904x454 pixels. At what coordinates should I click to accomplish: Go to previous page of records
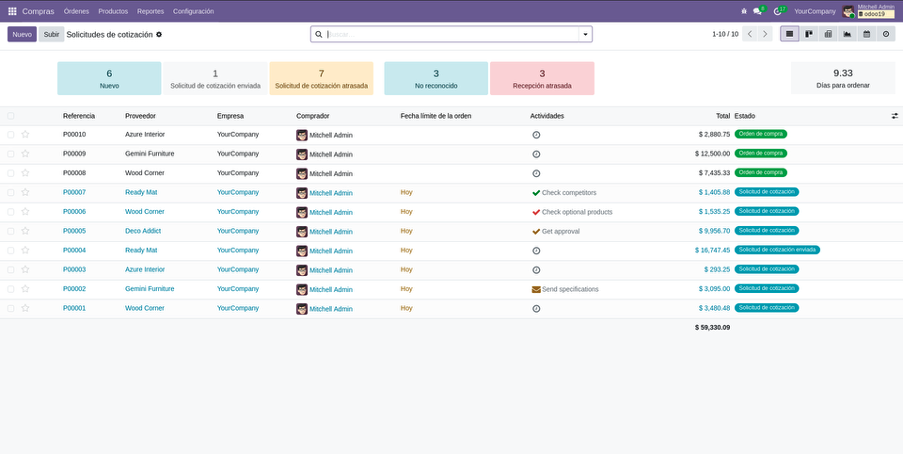click(750, 34)
